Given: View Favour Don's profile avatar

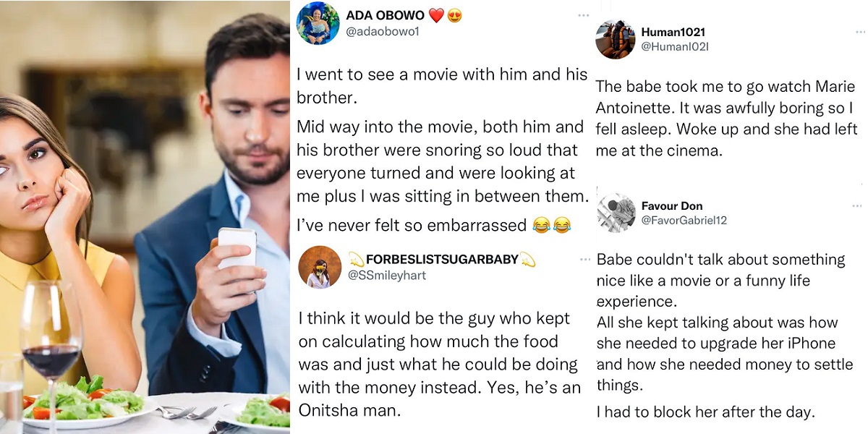Looking at the screenshot, I should click(x=616, y=213).
